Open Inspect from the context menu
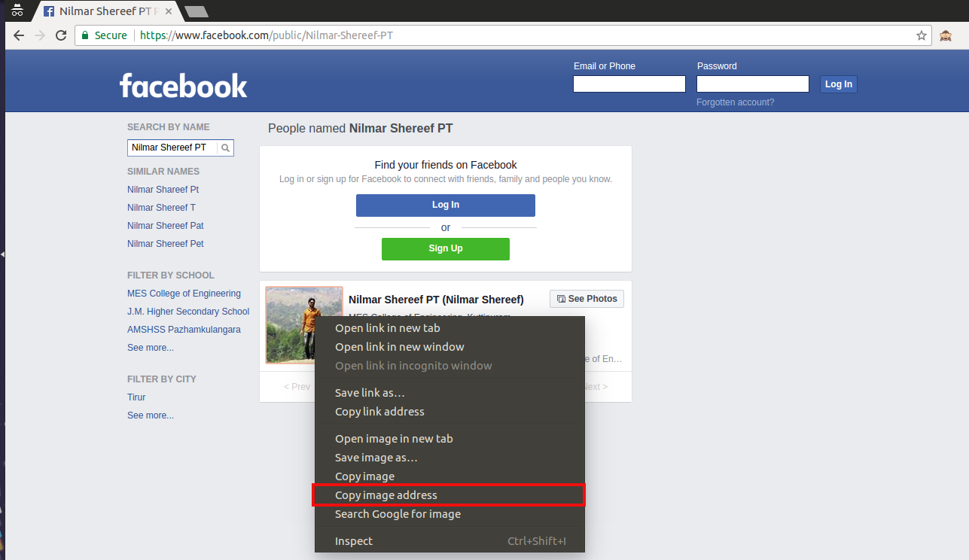 [x=449, y=541]
